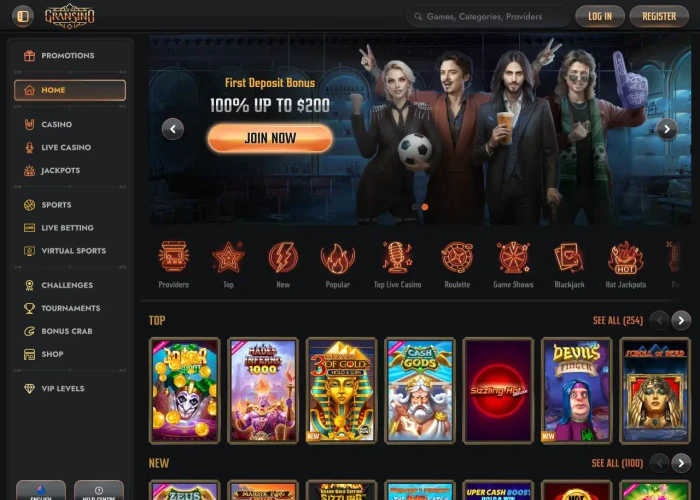Open the Sizzling Hot game thumbnail
The width and height of the screenshot is (700, 500).
click(498, 391)
